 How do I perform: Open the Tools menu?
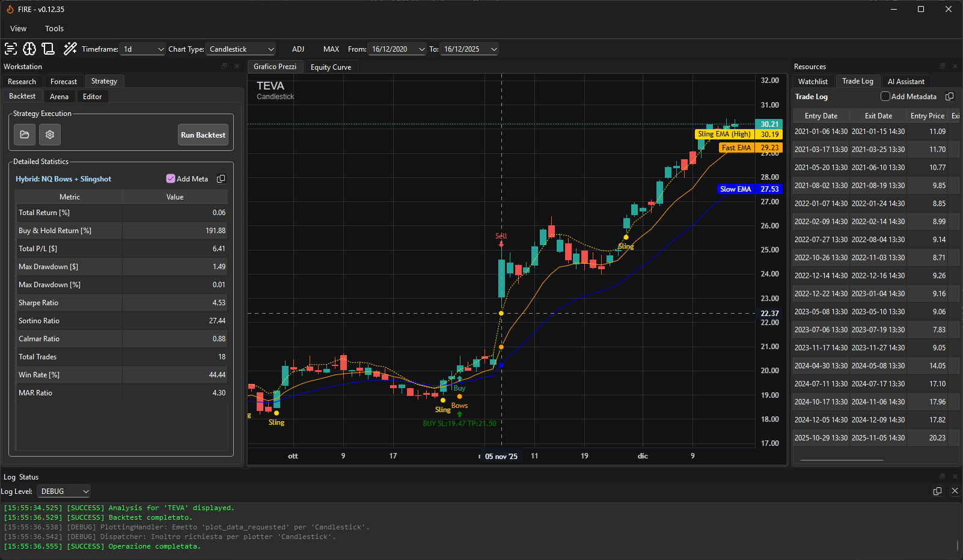[54, 29]
